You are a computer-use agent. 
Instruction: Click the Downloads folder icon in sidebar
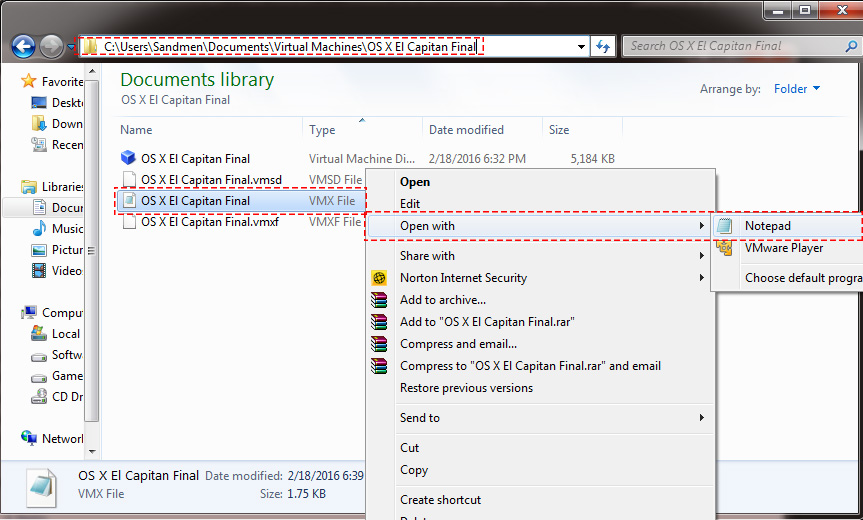(x=39, y=123)
